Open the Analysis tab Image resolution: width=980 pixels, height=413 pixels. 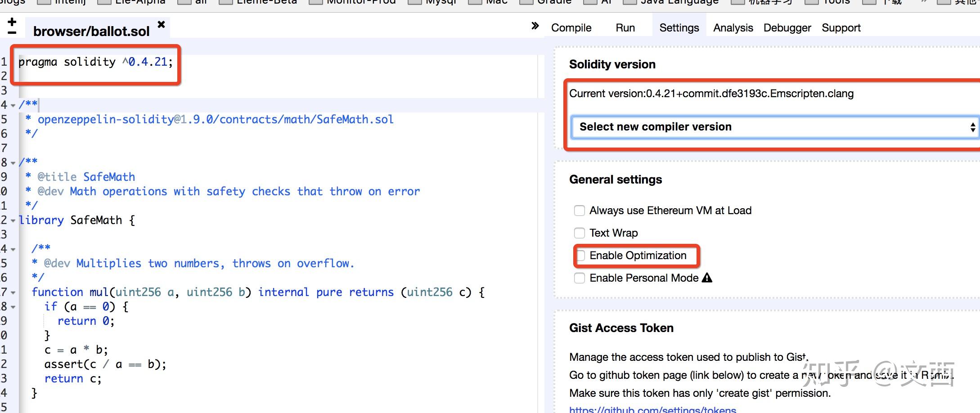(733, 28)
